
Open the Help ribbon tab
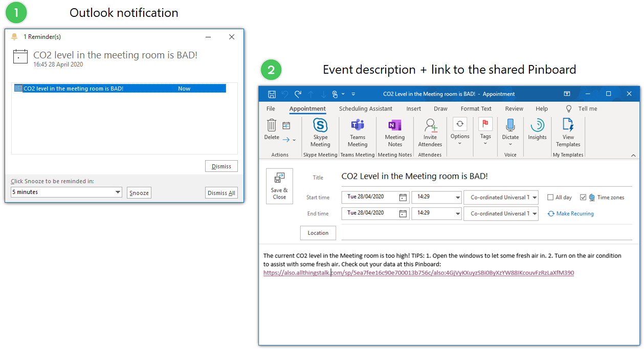[x=542, y=109]
